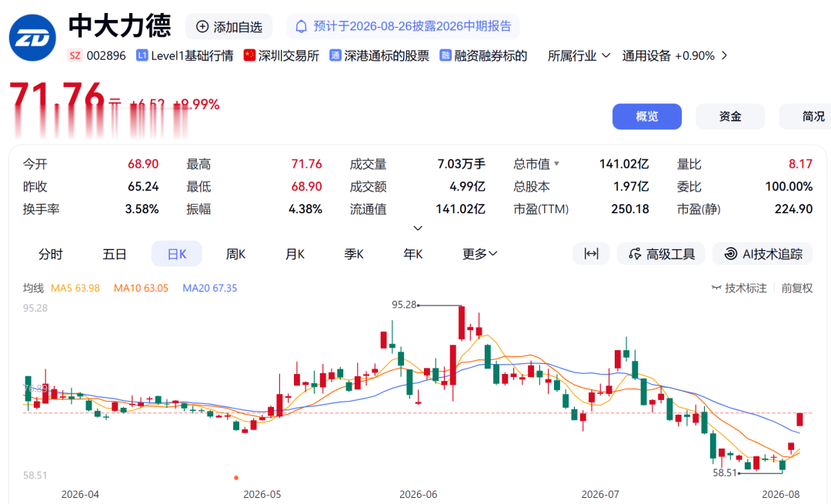The image size is (831, 504).
Task: Click the 市盈(静) value 224.90
Action: (793, 209)
